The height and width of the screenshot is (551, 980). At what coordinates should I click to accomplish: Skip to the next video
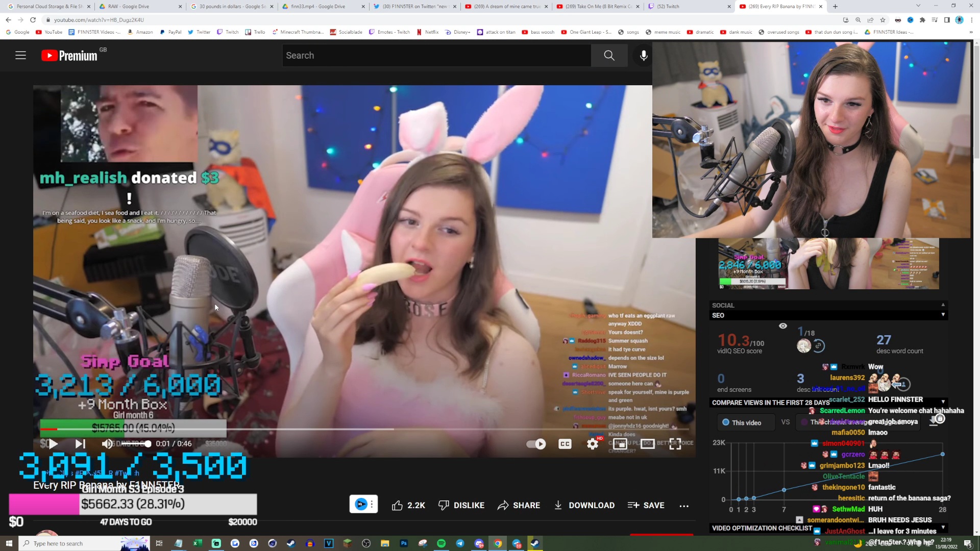81,444
